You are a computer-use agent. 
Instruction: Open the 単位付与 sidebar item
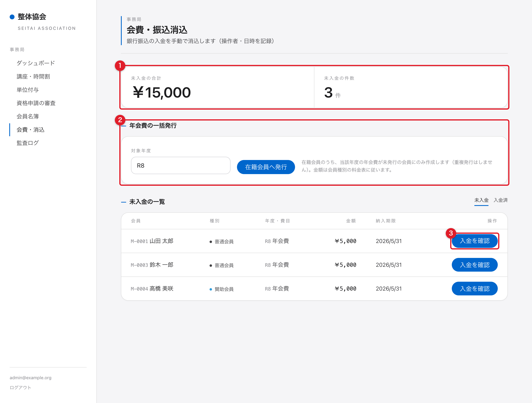[28, 90]
